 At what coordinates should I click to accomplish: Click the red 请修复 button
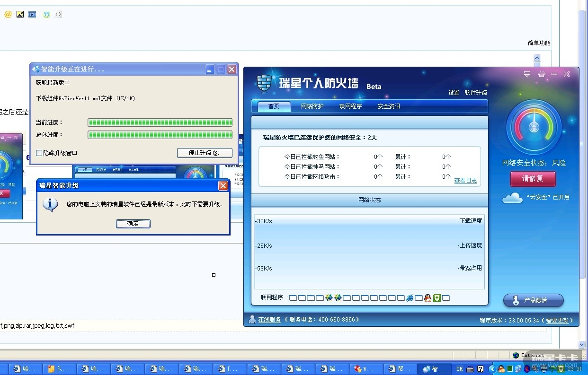click(x=533, y=179)
